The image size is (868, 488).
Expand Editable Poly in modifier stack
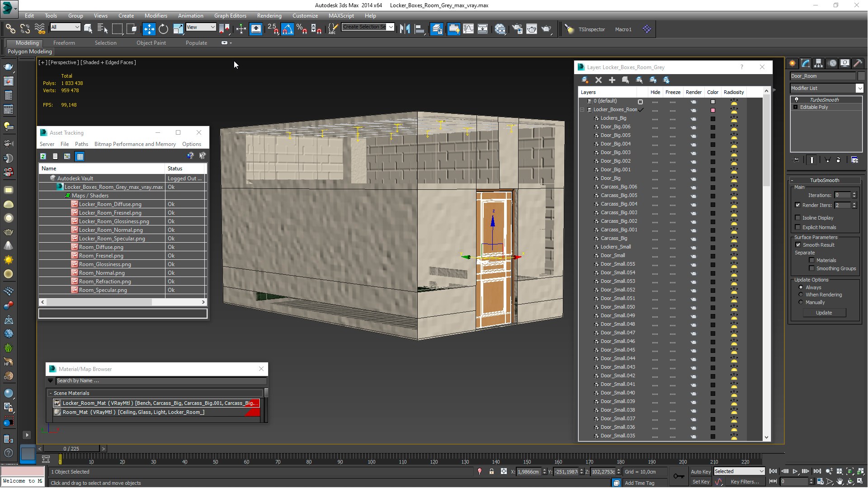795,107
